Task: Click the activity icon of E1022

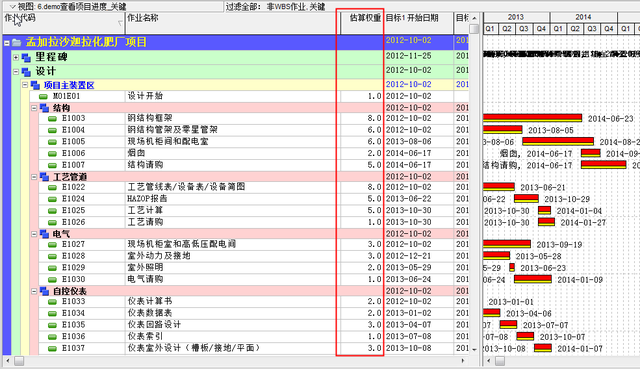Action: [x=52, y=188]
